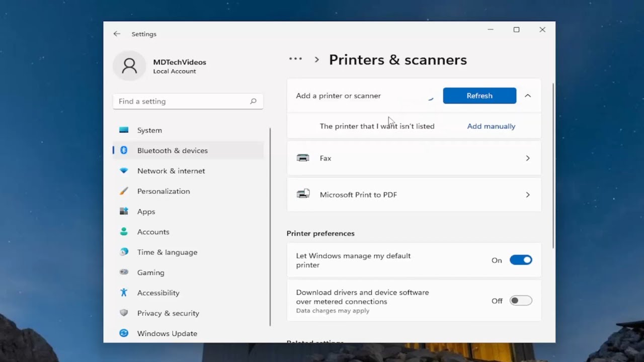
Task: Click the Privacy & security shield icon
Action: (x=124, y=313)
